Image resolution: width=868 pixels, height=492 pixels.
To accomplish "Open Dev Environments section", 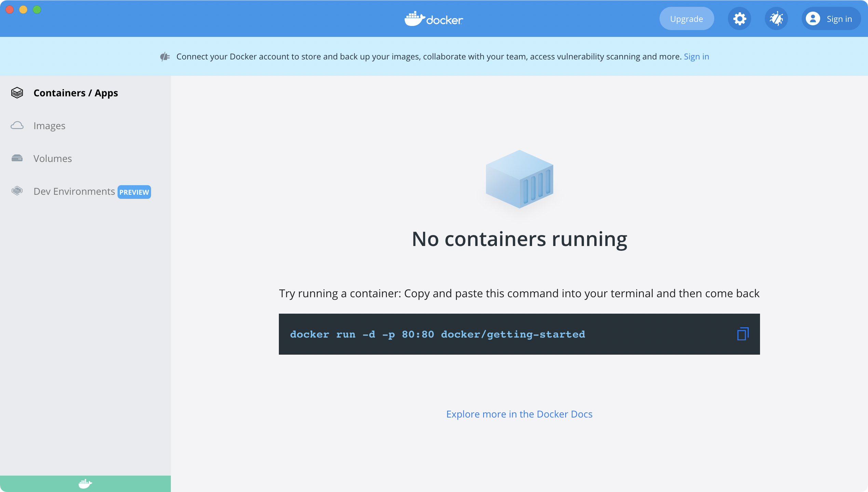I will pyautogui.click(x=74, y=191).
